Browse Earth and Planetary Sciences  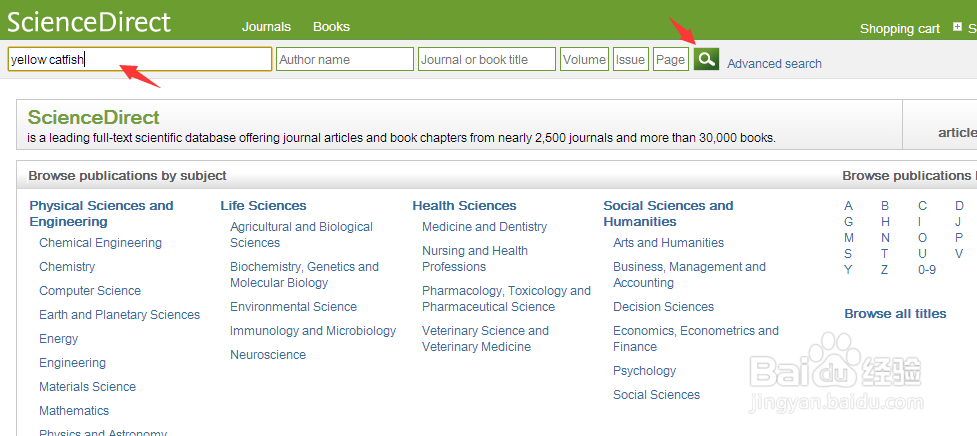coord(120,315)
